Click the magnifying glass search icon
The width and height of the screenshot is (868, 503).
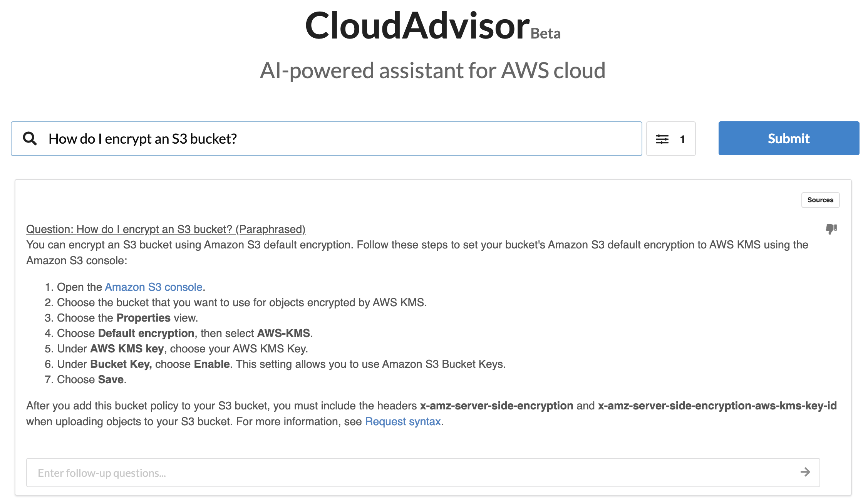(x=30, y=138)
